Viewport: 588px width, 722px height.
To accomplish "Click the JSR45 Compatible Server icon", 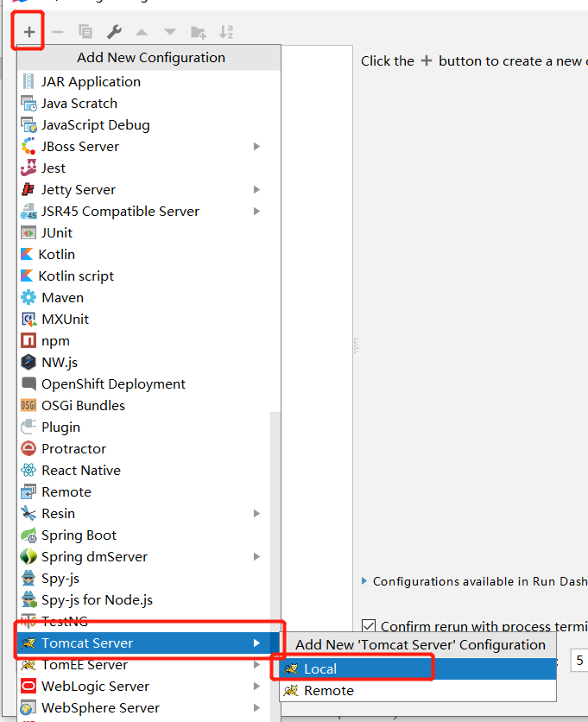I will point(28,212).
